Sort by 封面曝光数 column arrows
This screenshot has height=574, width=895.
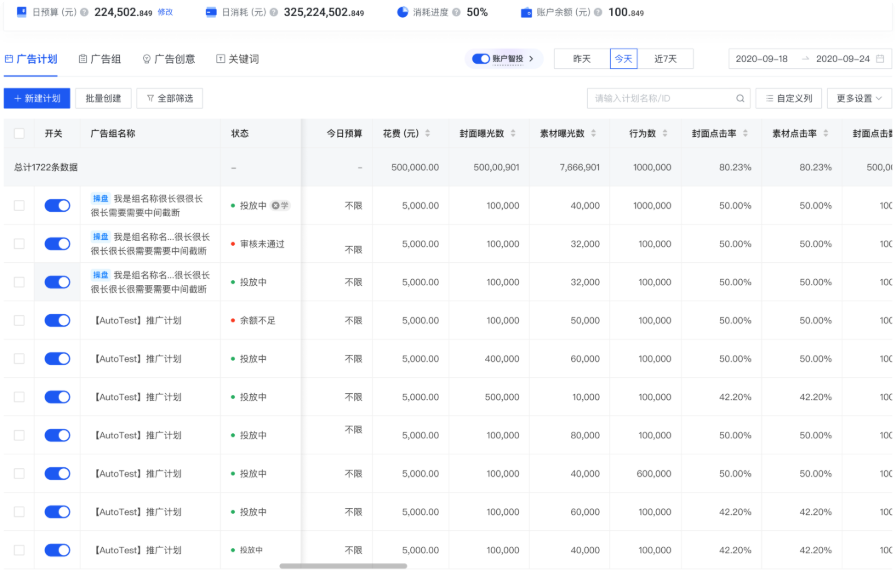513,133
